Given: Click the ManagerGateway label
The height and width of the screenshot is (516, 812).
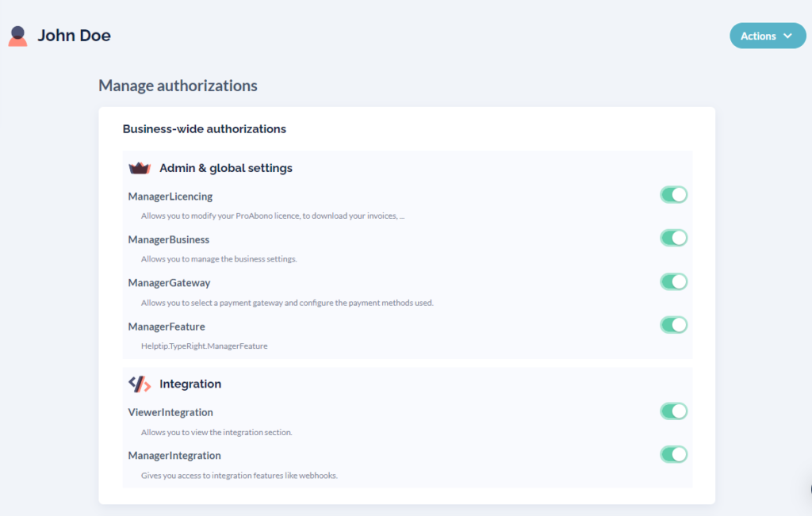Looking at the screenshot, I should tap(170, 283).
